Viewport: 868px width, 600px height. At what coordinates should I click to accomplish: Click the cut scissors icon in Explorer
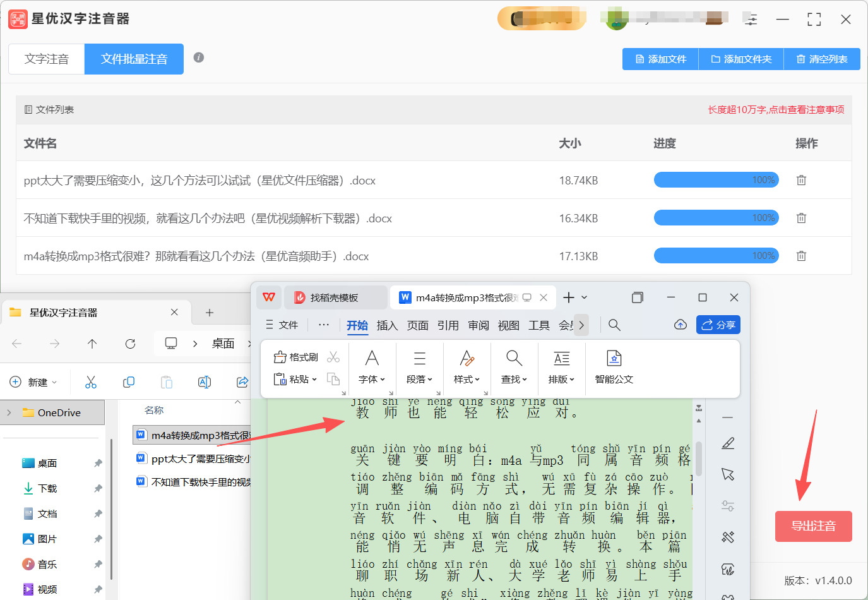click(x=91, y=382)
